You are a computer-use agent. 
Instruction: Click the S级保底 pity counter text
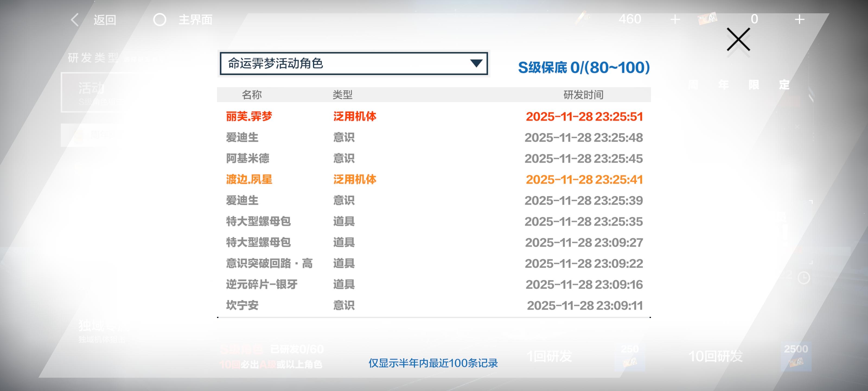click(584, 67)
